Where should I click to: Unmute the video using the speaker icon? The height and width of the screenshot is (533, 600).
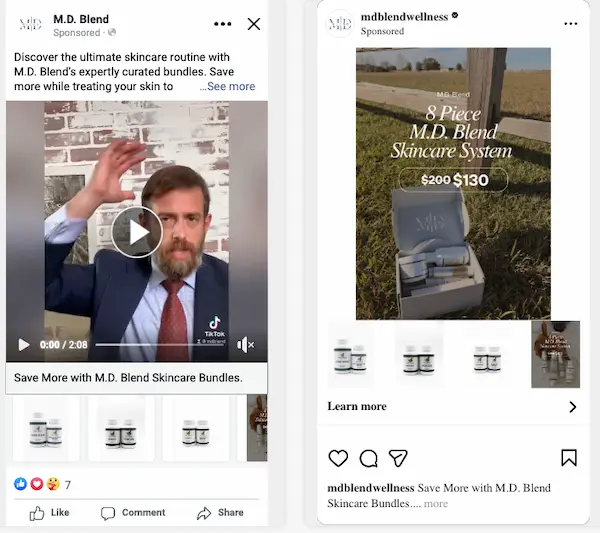(245, 345)
